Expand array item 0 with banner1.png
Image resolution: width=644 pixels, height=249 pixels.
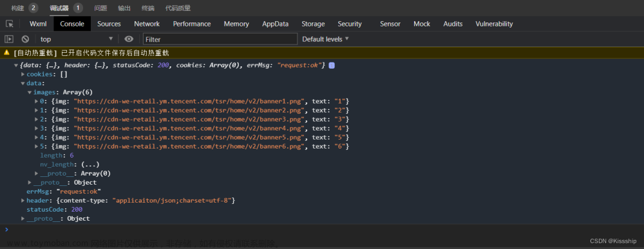coord(37,101)
